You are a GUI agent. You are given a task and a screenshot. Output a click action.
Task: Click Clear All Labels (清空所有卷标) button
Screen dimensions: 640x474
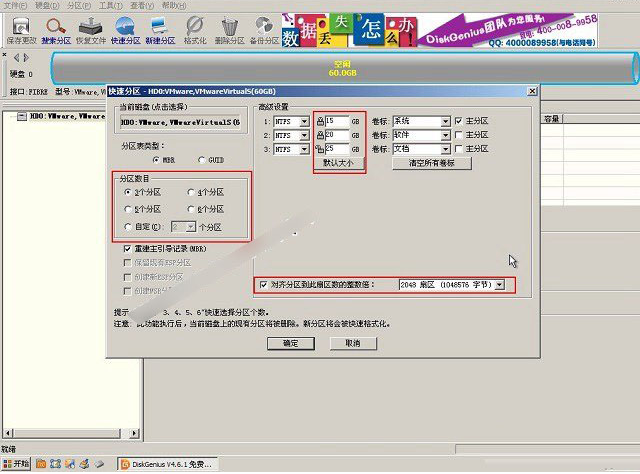(x=432, y=163)
